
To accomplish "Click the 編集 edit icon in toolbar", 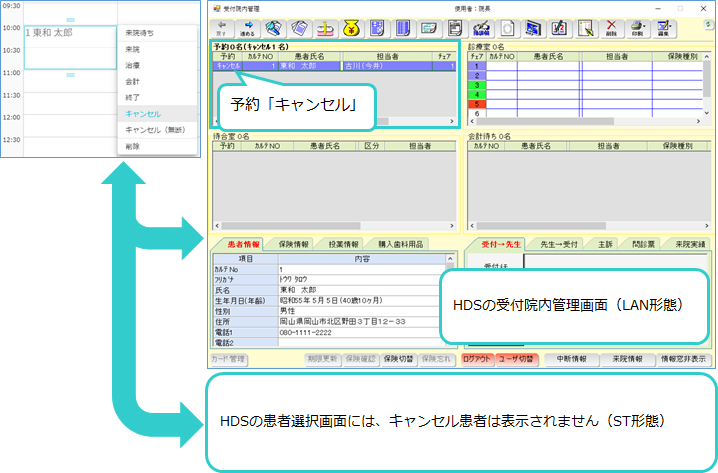I will coord(663,27).
